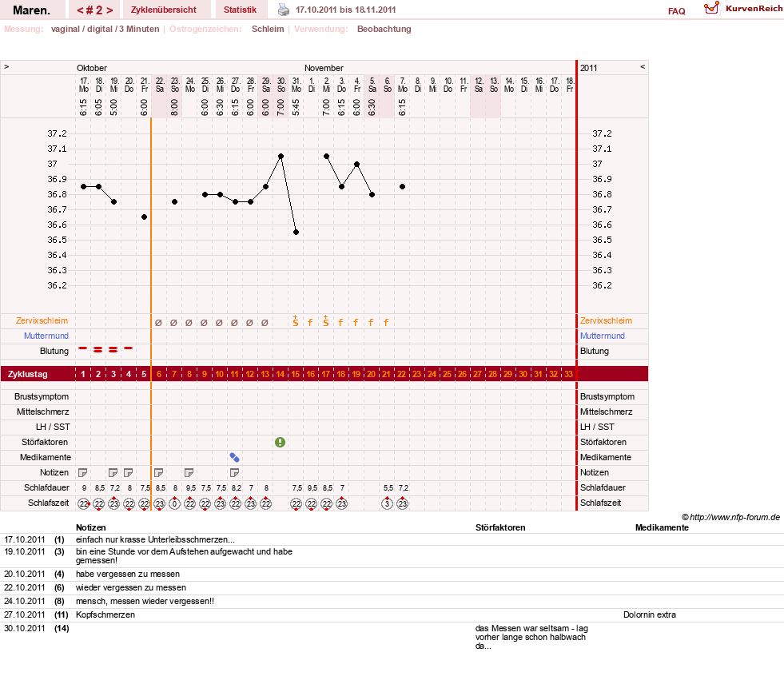Open the note icon on cycle day 6
The image size is (784, 688).
158,472
